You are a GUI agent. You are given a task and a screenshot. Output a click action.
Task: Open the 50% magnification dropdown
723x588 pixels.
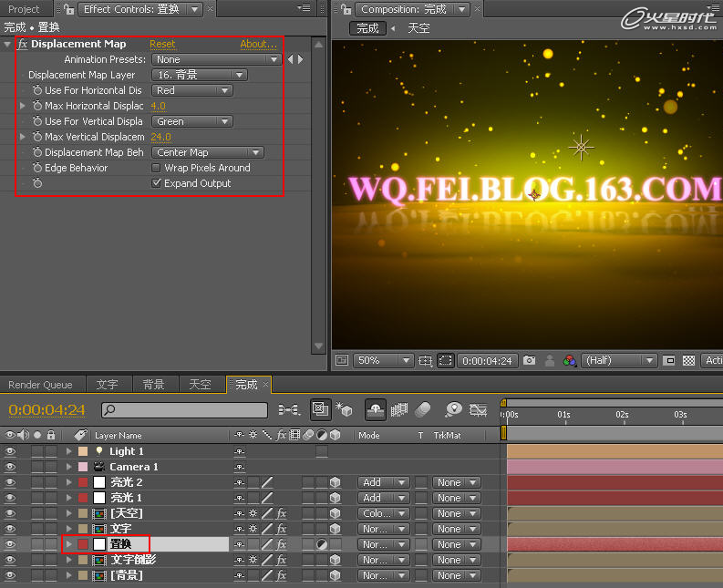coord(383,360)
